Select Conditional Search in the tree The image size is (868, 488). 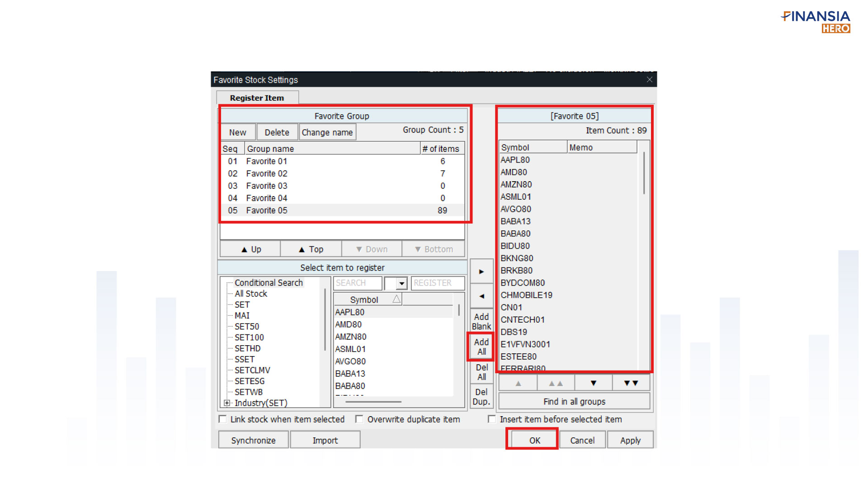[x=269, y=282]
